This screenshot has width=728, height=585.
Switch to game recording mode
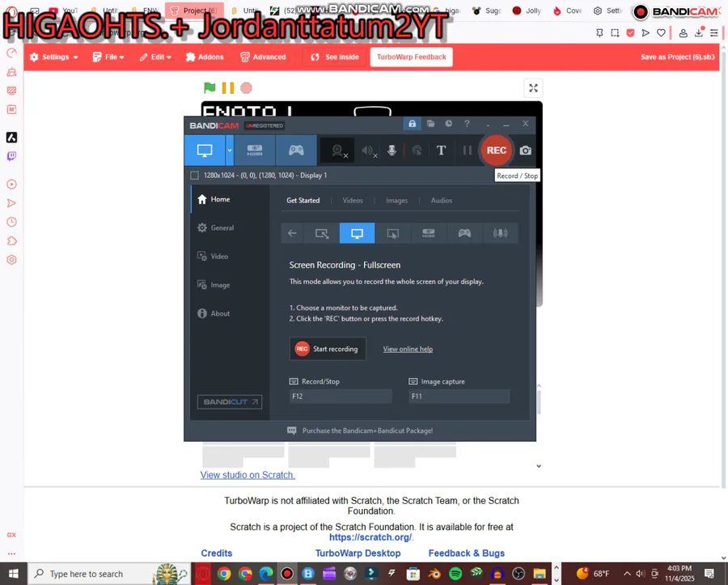(296, 150)
